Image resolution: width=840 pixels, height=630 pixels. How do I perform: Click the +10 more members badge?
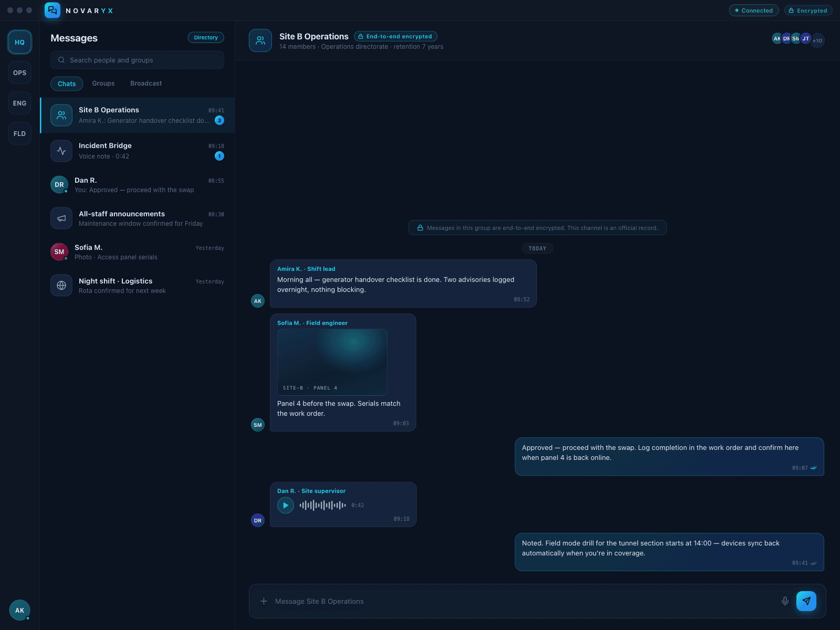click(x=817, y=40)
